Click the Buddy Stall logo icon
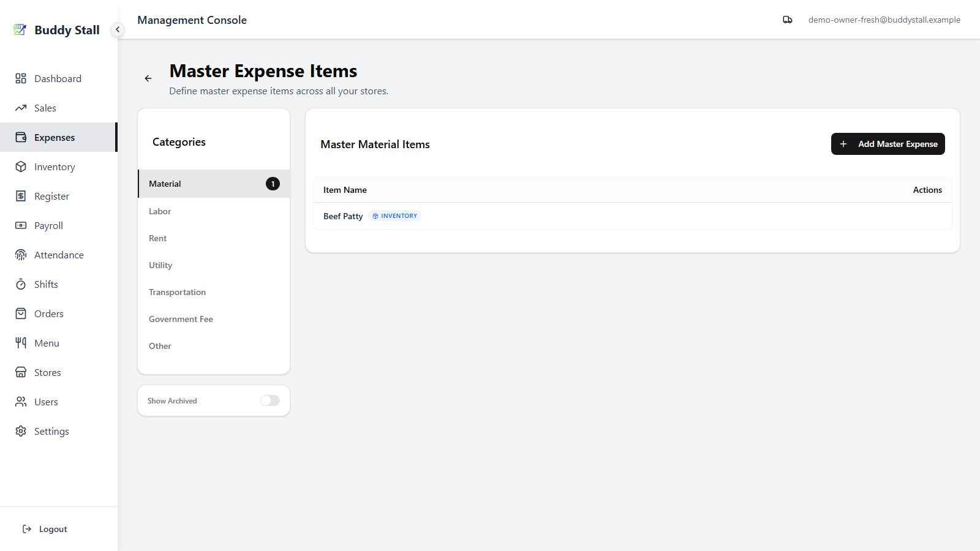 click(x=20, y=29)
